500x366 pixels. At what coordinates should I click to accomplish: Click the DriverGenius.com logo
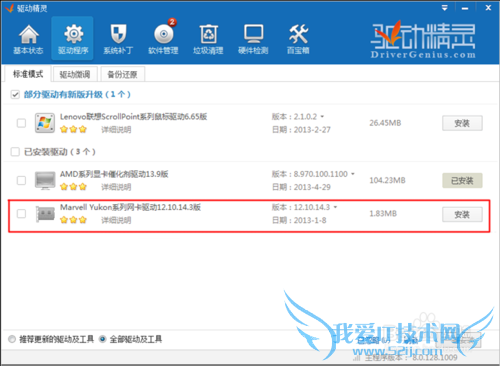point(423,40)
